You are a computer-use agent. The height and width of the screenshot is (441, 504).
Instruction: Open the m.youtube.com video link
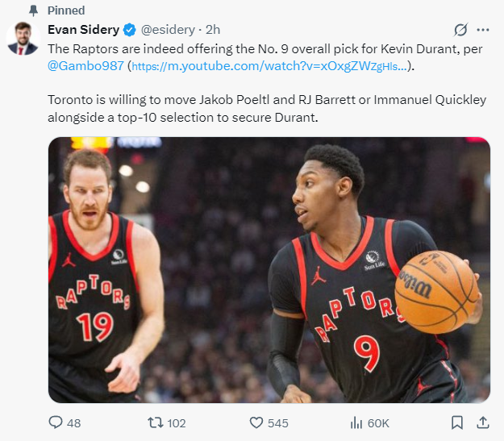(x=269, y=66)
